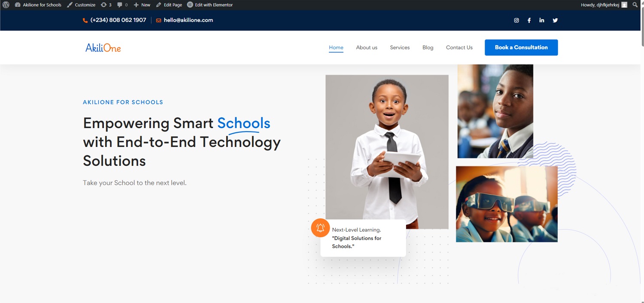Click the hello@akilione.com email link
The height and width of the screenshot is (303, 644).
point(188,20)
